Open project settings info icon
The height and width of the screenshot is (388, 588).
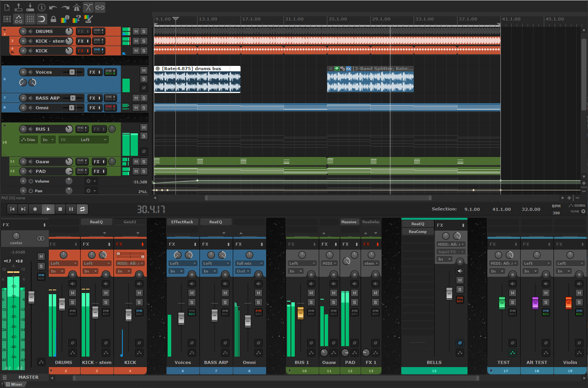click(x=41, y=7)
